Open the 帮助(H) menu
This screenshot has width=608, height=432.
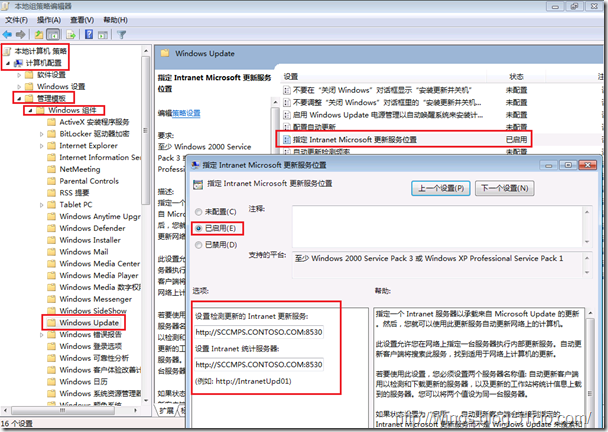[116, 20]
